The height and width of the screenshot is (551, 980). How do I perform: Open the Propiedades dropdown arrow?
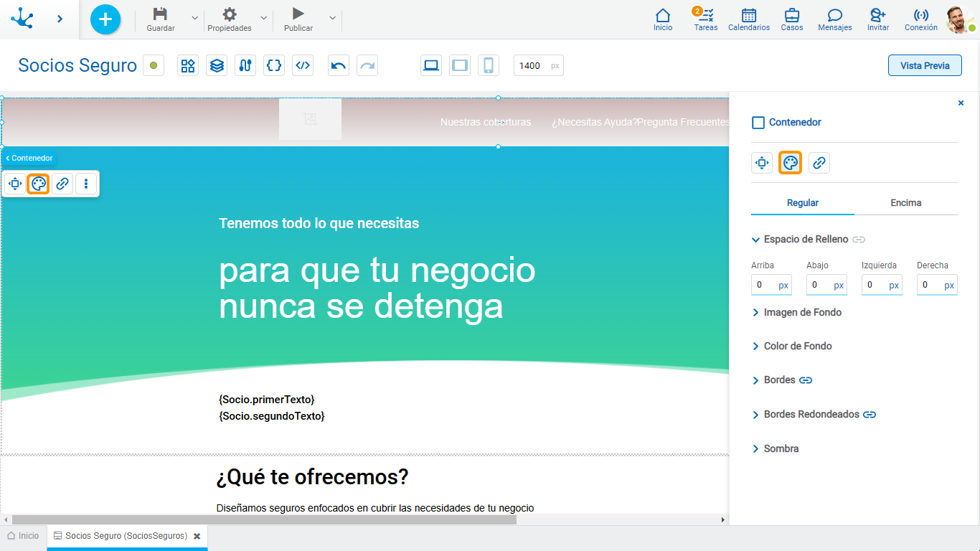click(x=263, y=18)
